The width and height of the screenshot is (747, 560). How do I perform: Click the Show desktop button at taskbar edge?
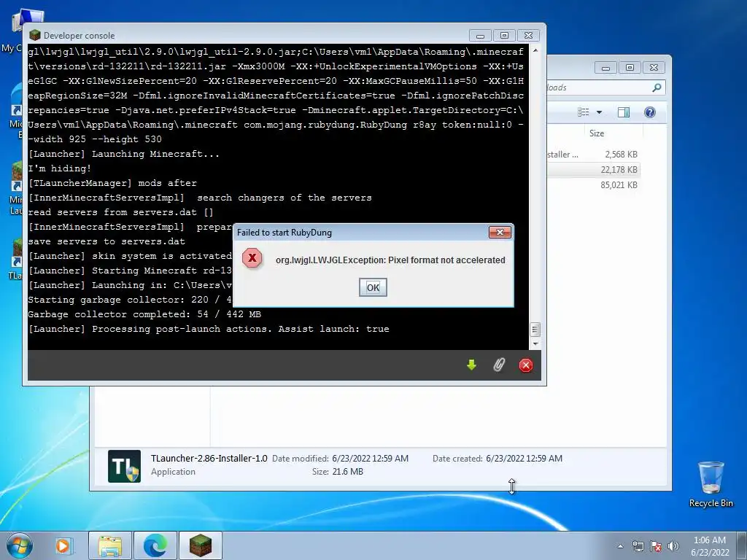coord(742,545)
